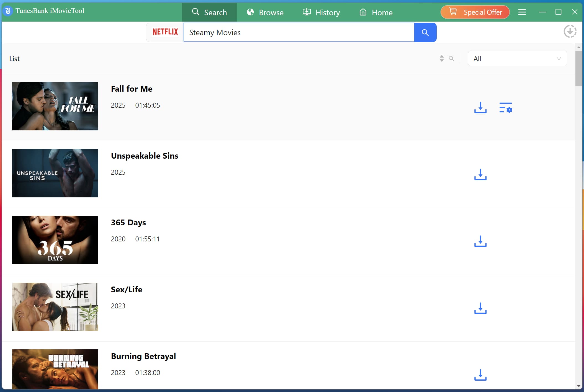Viewport: 584px width, 392px height.
Task: Switch to the Browse tab
Action: 265,12
